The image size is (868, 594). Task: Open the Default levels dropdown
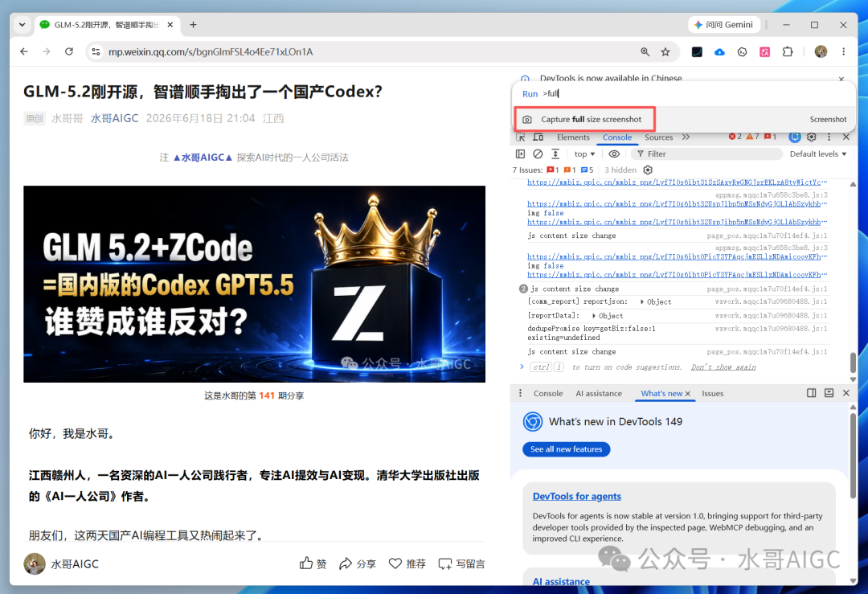[x=817, y=154]
